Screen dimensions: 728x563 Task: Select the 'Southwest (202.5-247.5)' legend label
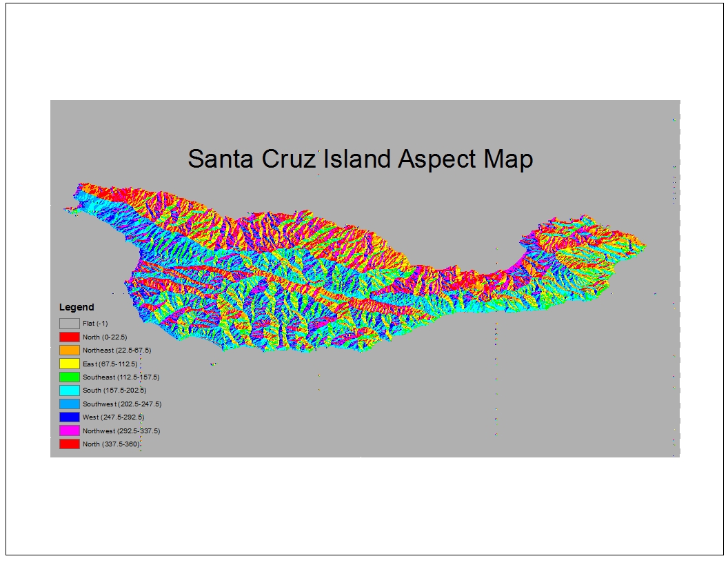click(122, 404)
